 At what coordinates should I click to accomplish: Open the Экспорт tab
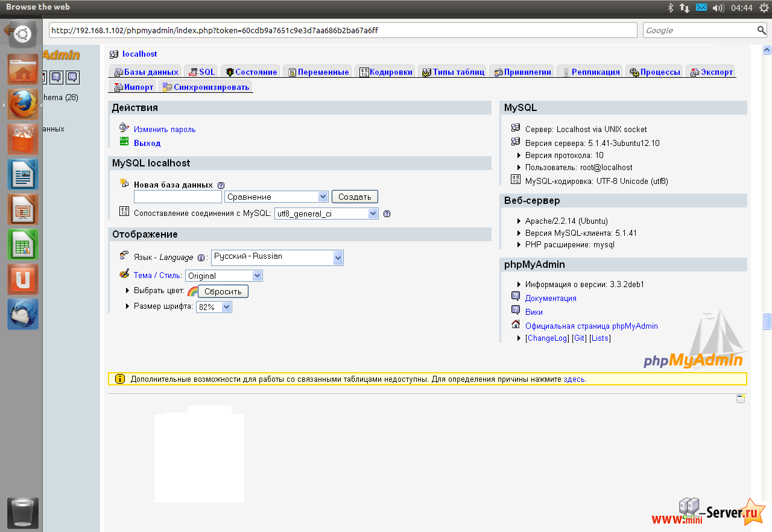click(x=710, y=72)
